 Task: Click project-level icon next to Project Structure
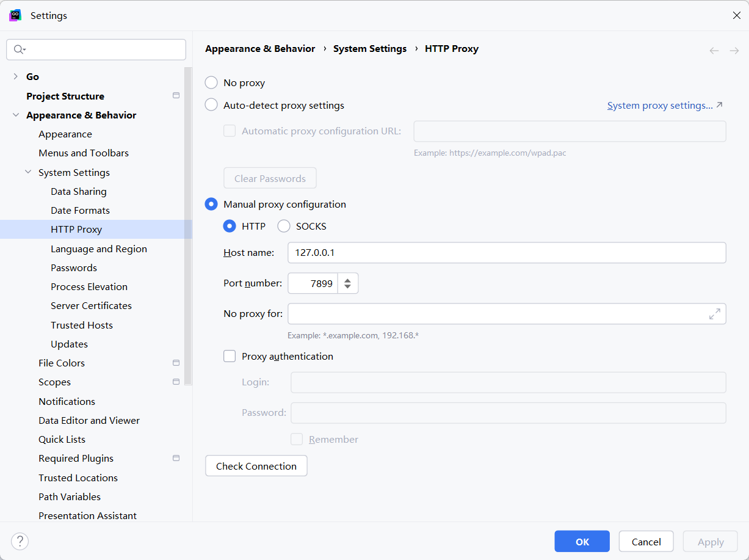point(176,96)
